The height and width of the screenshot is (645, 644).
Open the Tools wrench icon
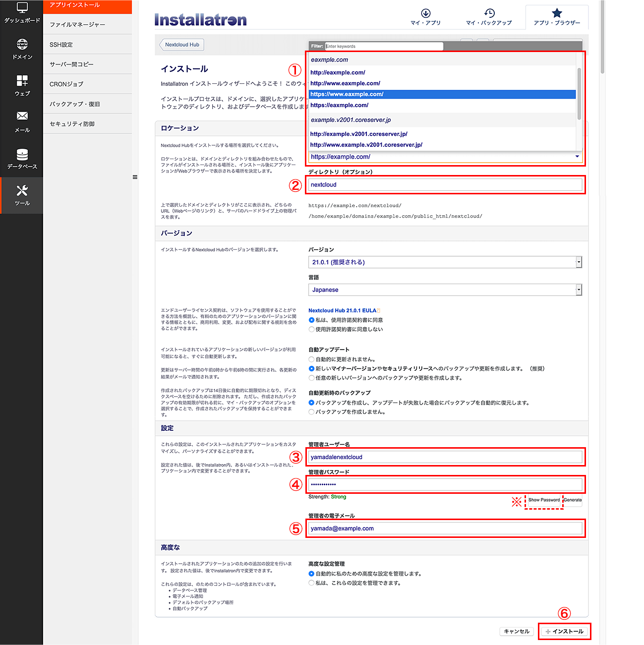pyautogui.click(x=22, y=190)
